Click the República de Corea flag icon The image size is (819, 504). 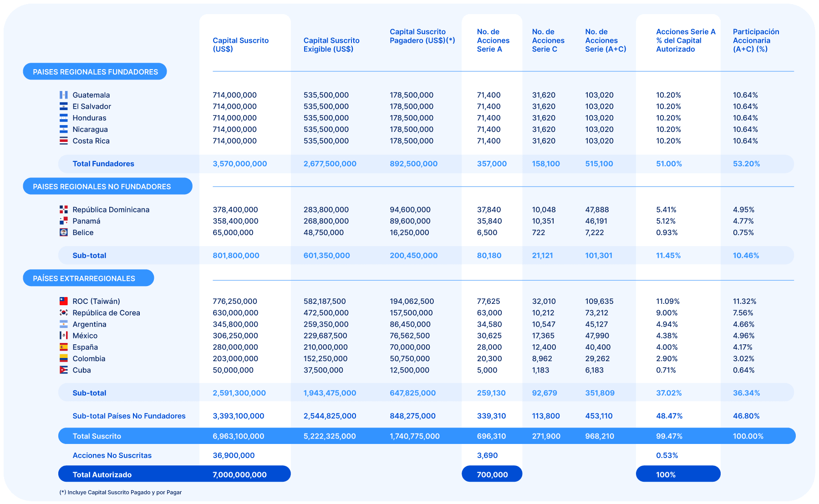point(63,313)
